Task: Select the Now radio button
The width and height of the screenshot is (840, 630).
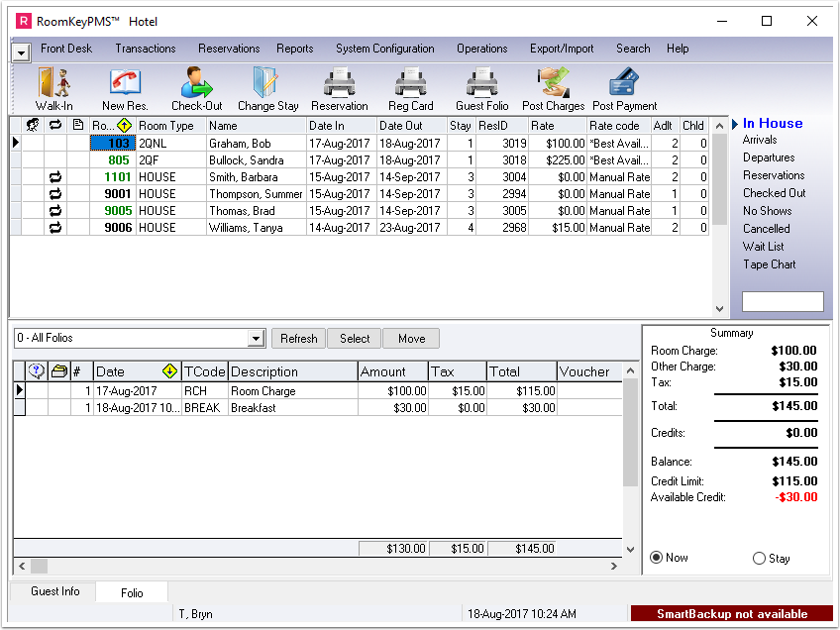Action: click(x=658, y=558)
